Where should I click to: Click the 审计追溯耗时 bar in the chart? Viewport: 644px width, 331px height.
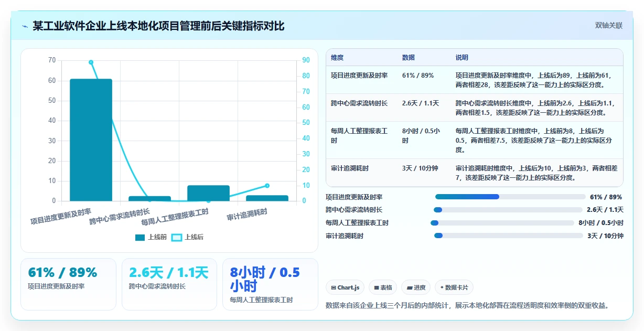click(267, 198)
